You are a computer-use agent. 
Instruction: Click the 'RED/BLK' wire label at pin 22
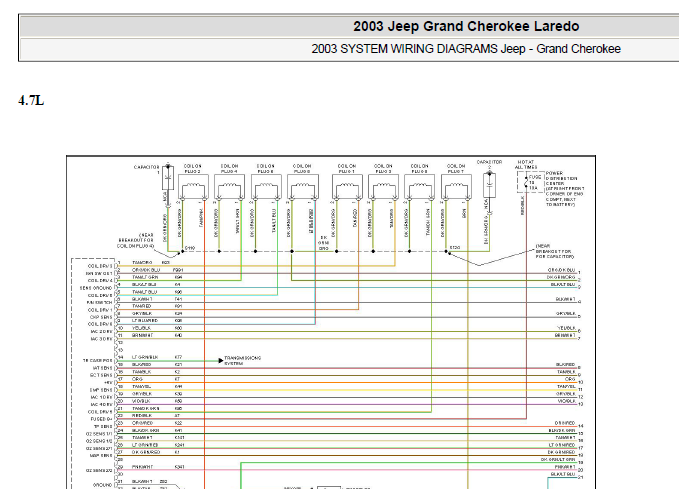(142, 416)
